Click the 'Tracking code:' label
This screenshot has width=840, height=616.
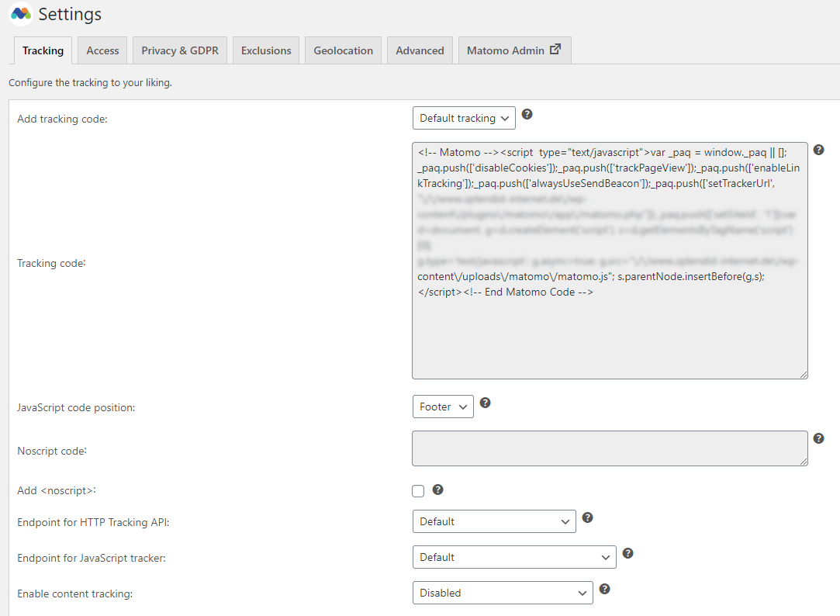click(x=51, y=263)
